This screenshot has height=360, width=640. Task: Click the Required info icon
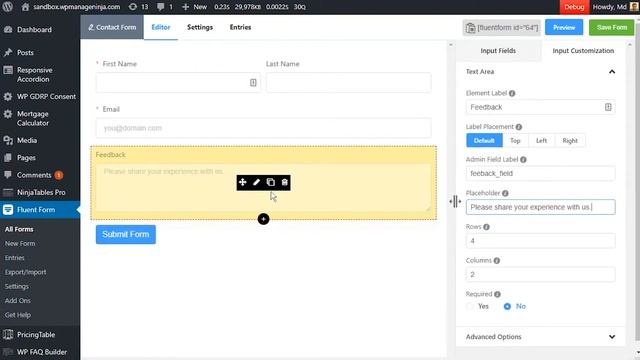pyautogui.click(x=497, y=294)
